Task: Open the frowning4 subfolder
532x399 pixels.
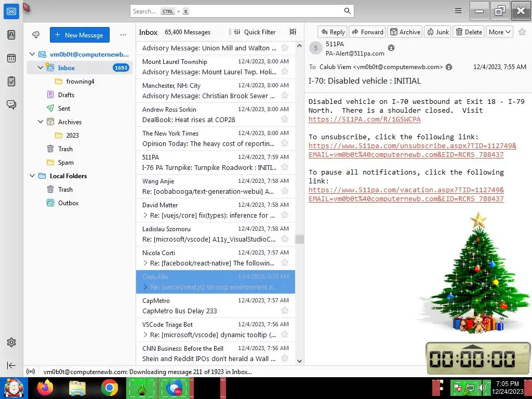Action: [79, 82]
